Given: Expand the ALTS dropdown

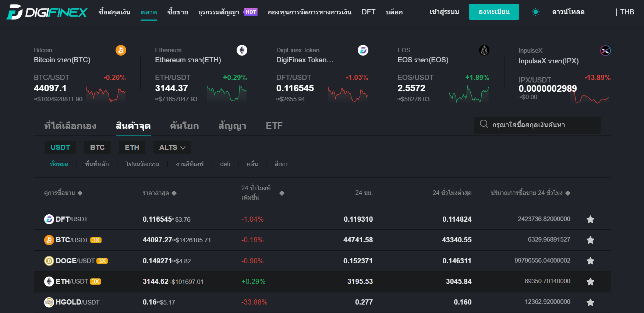Looking at the screenshot, I should 172,148.
